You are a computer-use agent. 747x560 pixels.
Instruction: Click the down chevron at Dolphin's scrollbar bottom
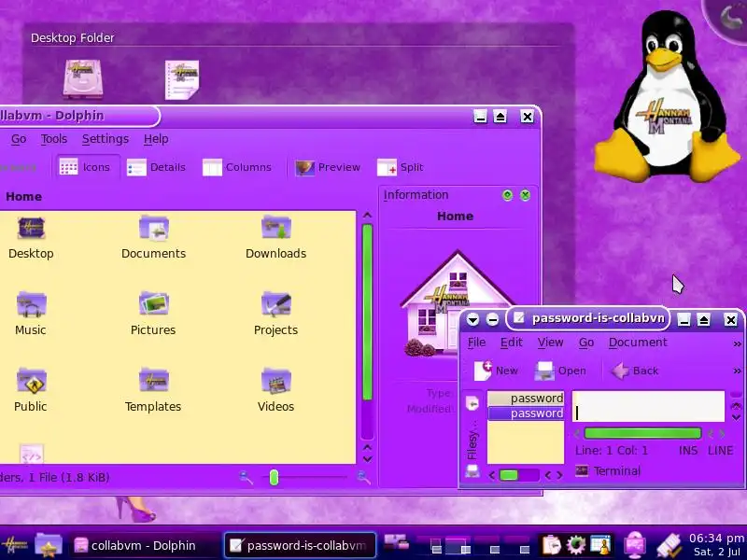(x=367, y=459)
